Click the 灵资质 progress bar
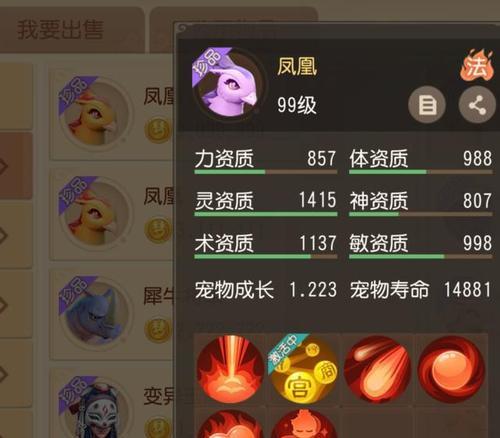Image resolution: width=500 pixels, height=438 pixels. [x=266, y=214]
